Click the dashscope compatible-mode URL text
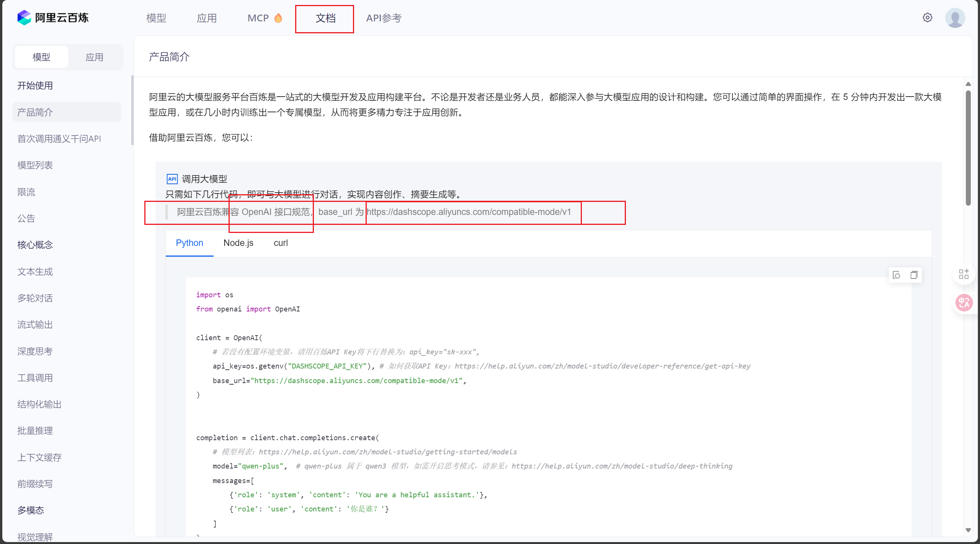This screenshot has height=544, width=980. tap(469, 212)
